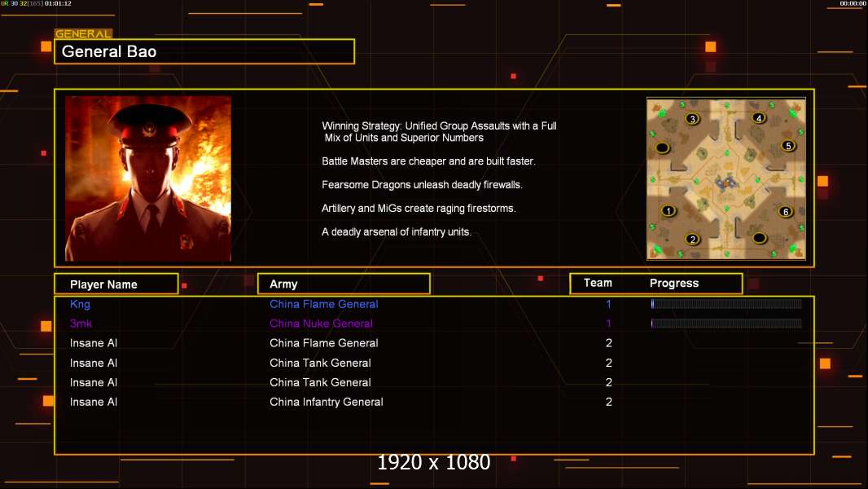Click Kng's blue China Flame General army

click(324, 304)
